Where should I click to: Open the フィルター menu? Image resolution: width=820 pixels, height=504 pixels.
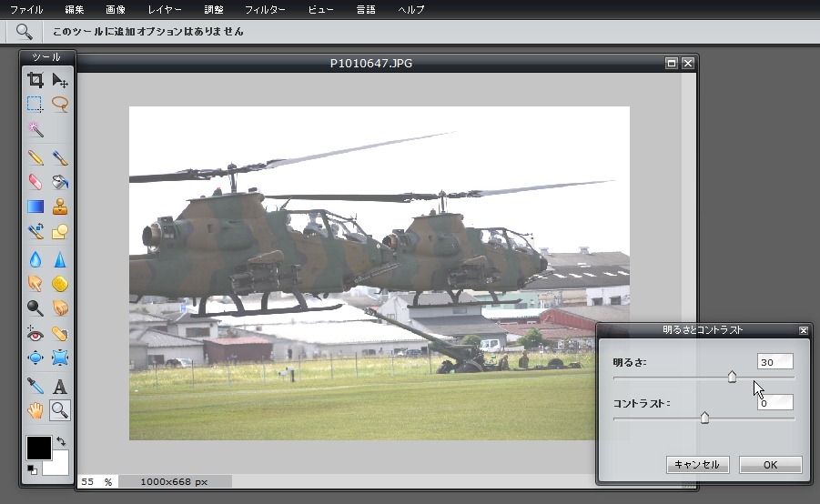coord(265,9)
